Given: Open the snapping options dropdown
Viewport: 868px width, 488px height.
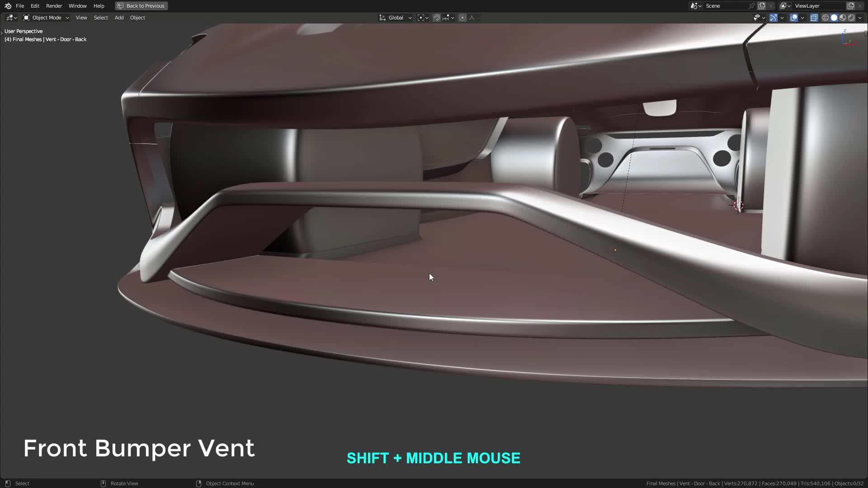Looking at the screenshot, I should (x=448, y=18).
